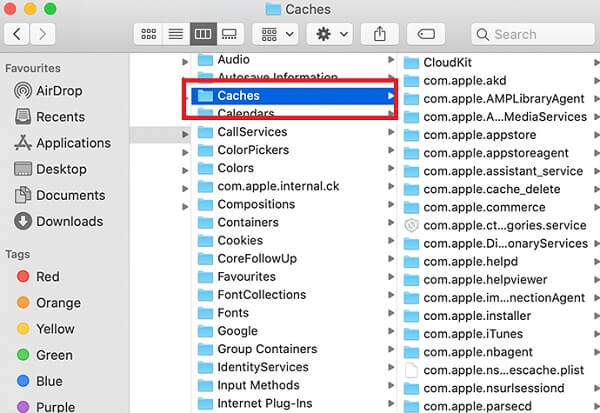Select the Input Methods folder
The image size is (600, 413).
click(x=294, y=385)
